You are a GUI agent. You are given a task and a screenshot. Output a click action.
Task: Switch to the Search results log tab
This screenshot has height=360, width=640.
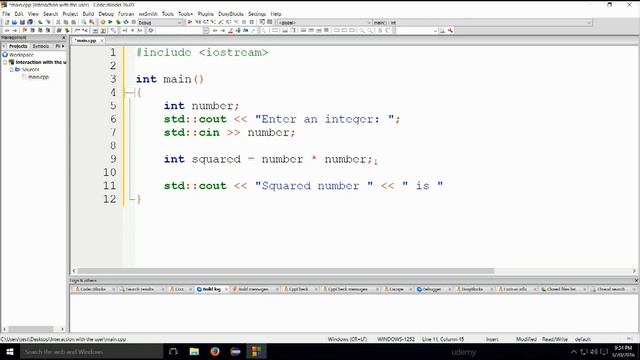click(140, 289)
